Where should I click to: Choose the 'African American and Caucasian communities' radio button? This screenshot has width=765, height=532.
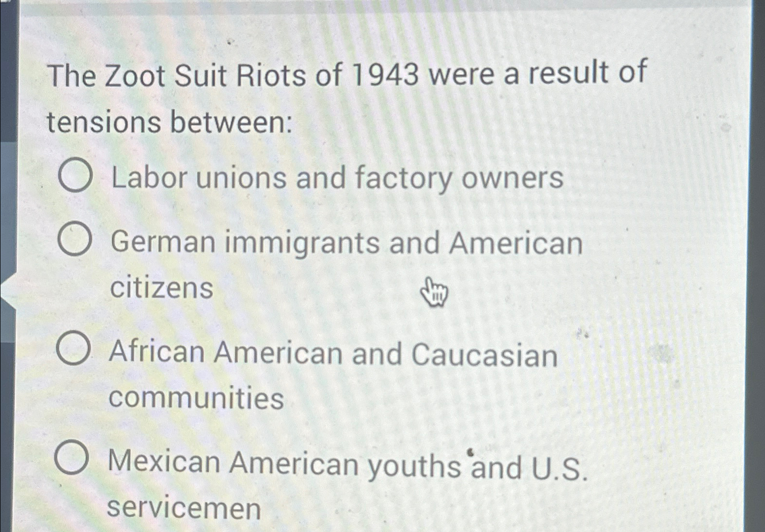pyautogui.click(x=73, y=350)
